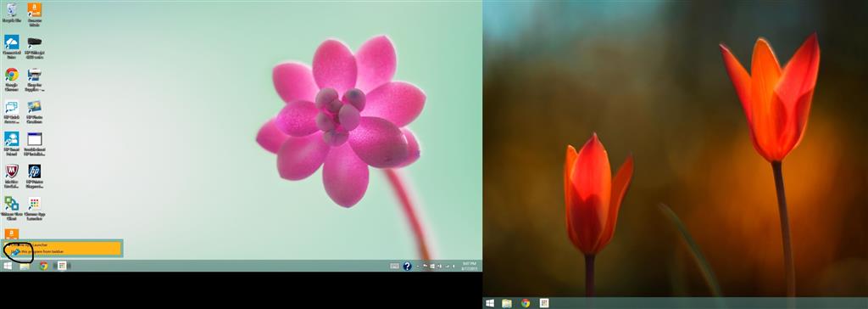Viewport: 868px width, 309px height.
Task: Show hidden system tray icons
Action: coord(418,267)
